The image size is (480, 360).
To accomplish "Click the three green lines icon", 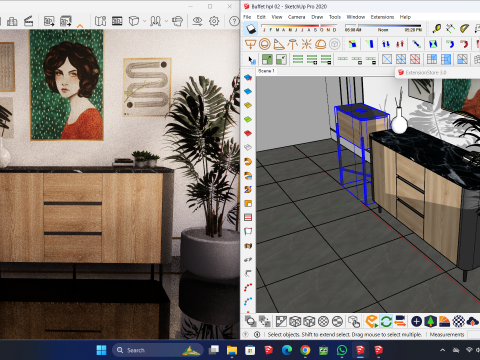I will [298, 60].
